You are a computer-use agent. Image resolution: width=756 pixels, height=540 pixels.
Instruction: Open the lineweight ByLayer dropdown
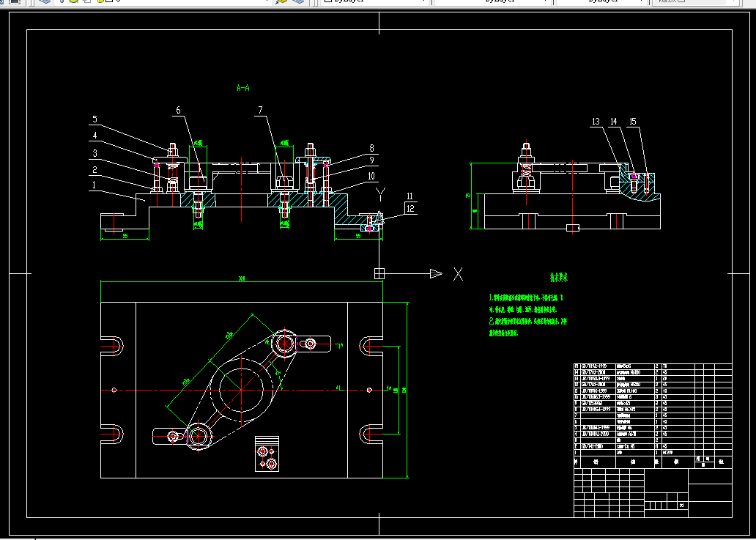601,1
